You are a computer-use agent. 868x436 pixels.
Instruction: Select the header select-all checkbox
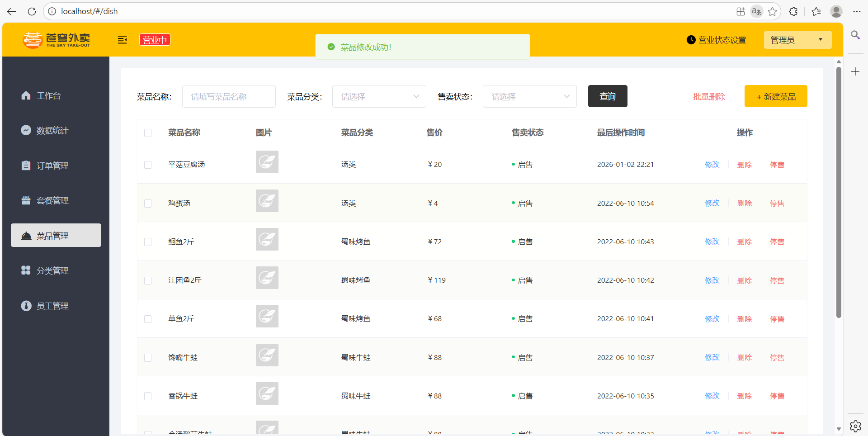[148, 133]
